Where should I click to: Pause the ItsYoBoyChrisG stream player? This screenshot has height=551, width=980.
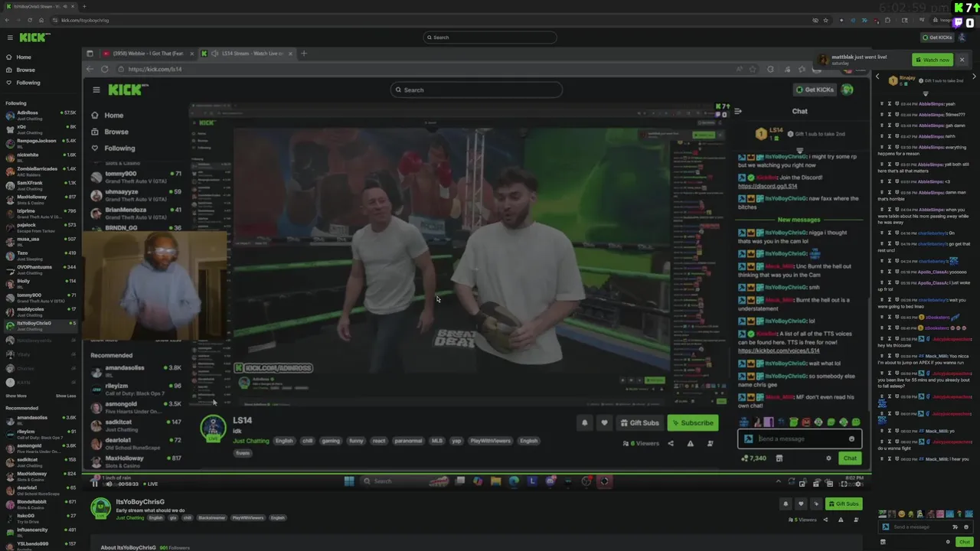[95, 484]
